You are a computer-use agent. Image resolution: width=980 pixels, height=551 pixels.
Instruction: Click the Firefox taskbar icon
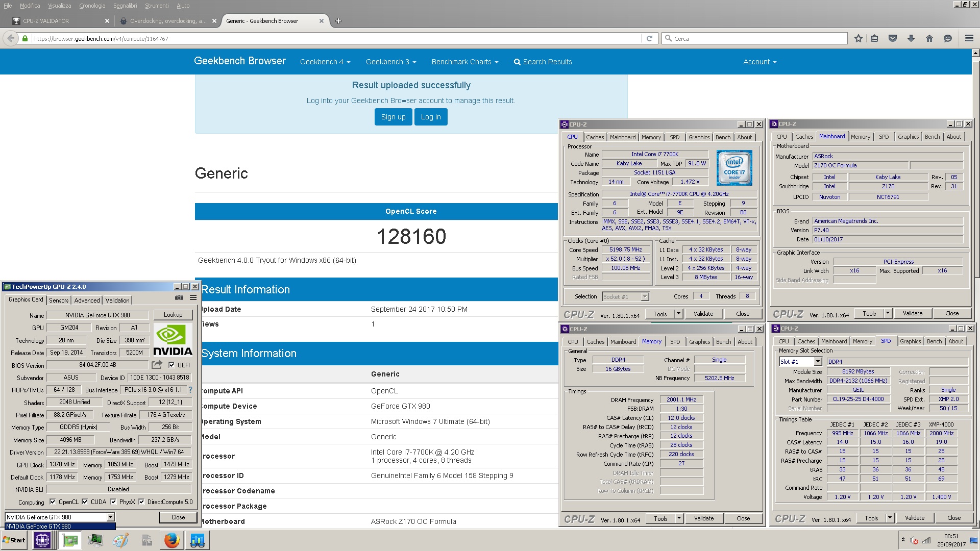click(x=172, y=540)
